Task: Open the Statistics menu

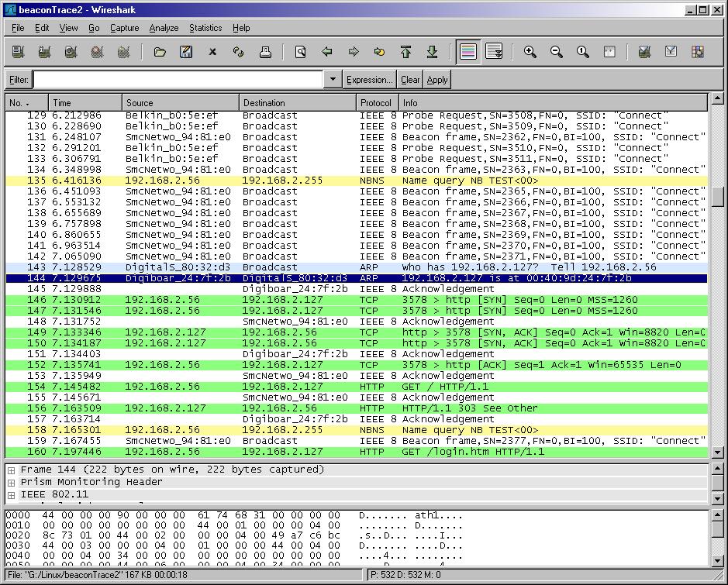Action: [x=205, y=28]
